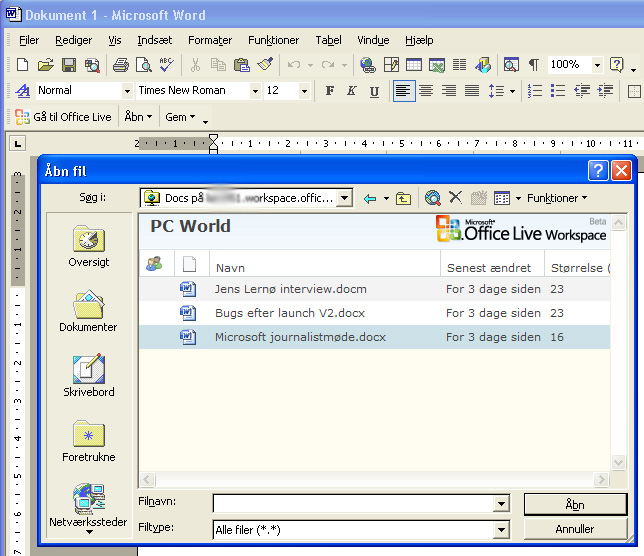Expand the Times New Roman font dropdown
644x556 pixels.
254,91
